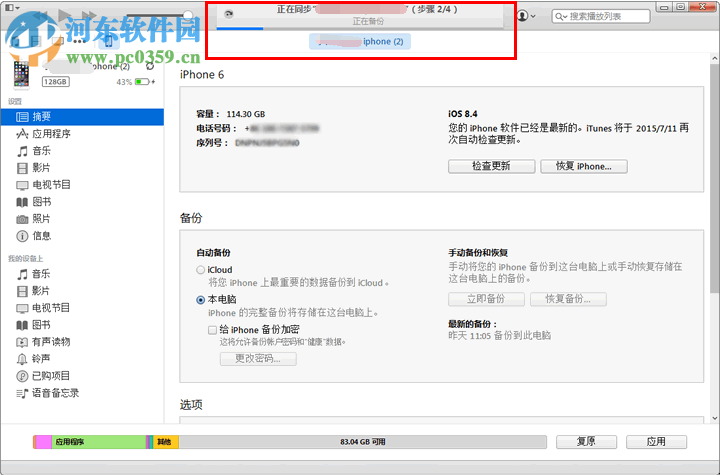Click the 立即备份 button
Screen dimensions: 720x475
(486, 299)
